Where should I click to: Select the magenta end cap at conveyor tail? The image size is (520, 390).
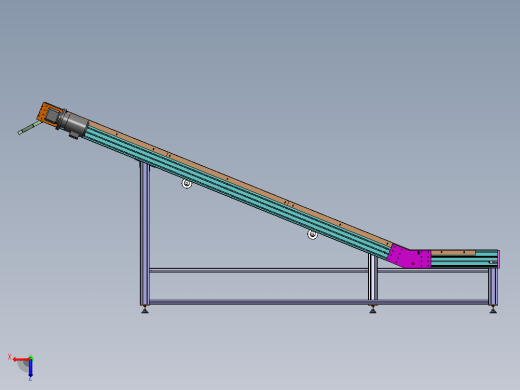[x=499, y=259]
